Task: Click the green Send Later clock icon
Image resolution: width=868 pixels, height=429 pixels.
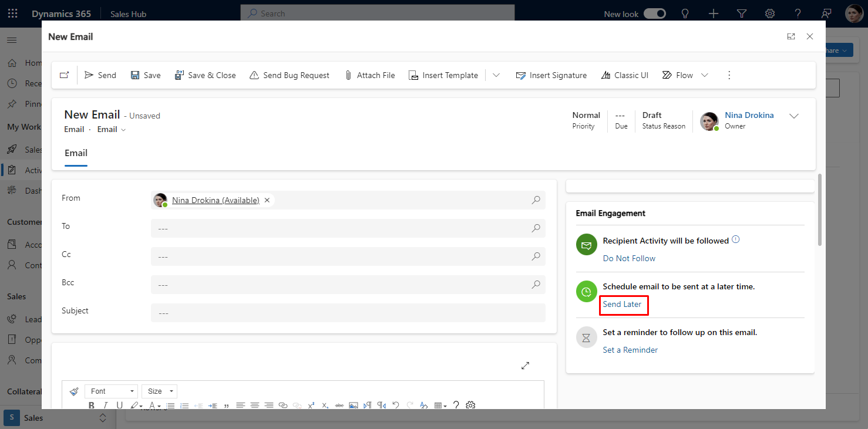Action: pos(586,292)
